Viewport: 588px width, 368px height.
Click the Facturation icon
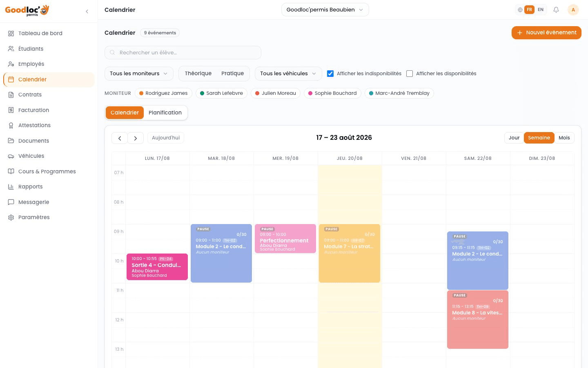tap(11, 110)
